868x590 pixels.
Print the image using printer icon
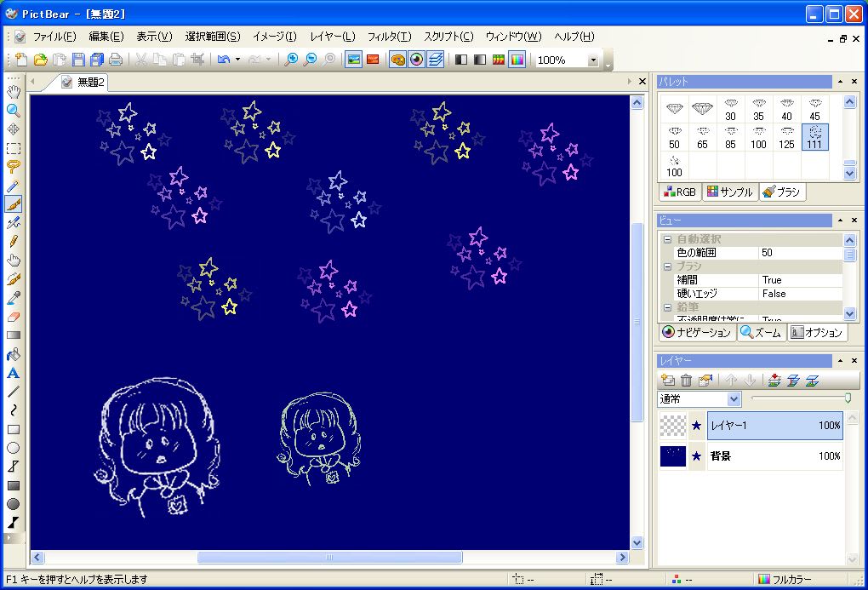point(115,60)
